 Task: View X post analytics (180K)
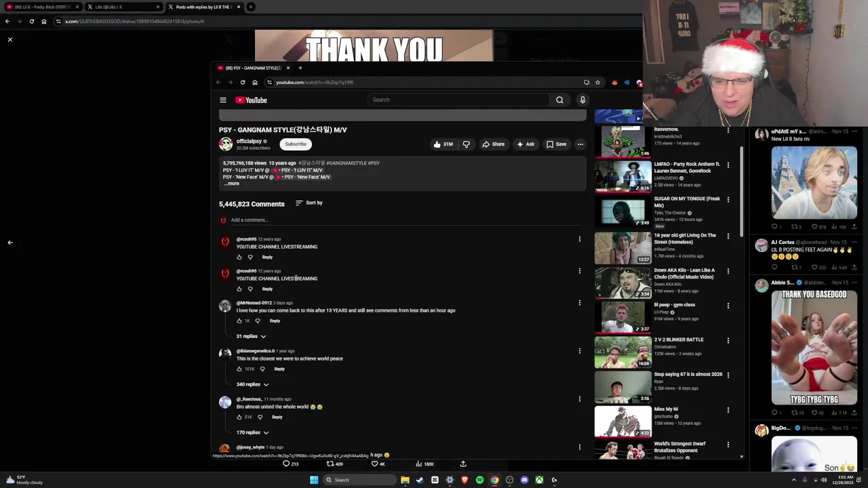[x=424, y=464]
